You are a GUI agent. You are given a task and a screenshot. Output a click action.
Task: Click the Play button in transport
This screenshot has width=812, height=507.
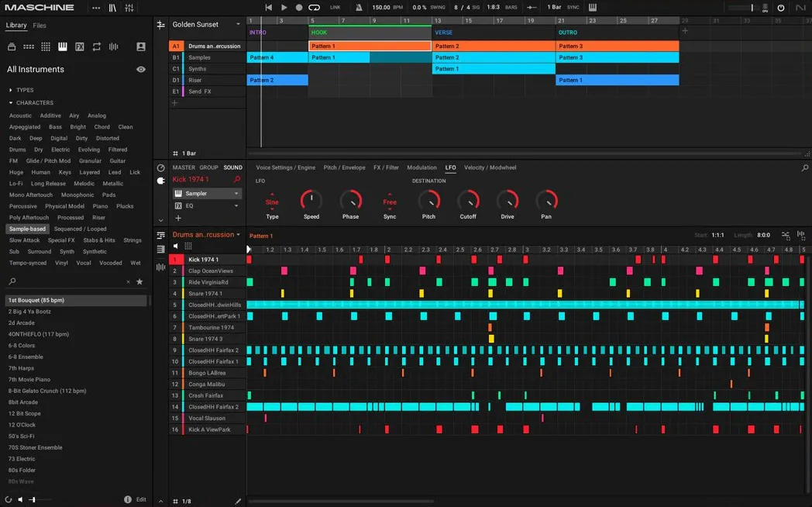[x=284, y=7]
